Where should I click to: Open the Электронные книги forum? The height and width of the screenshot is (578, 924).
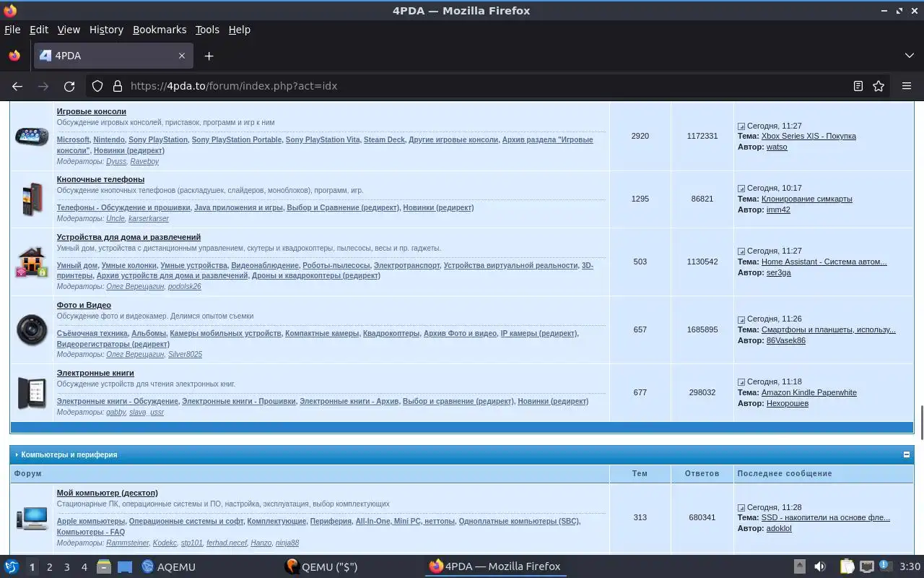95,373
